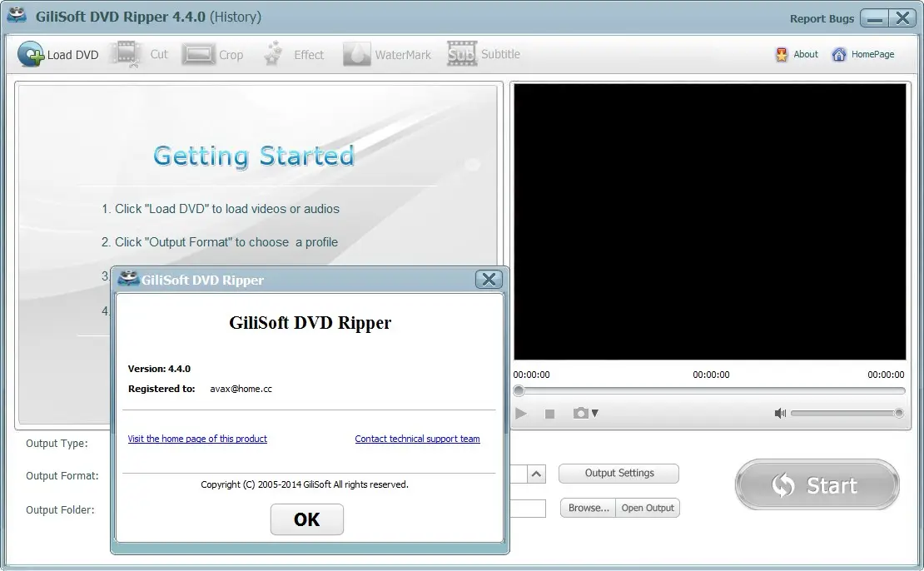Viewport: 924px width, 571px height.
Task: Click step 2 'Output Format' instruction text
Action: [219, 242]
